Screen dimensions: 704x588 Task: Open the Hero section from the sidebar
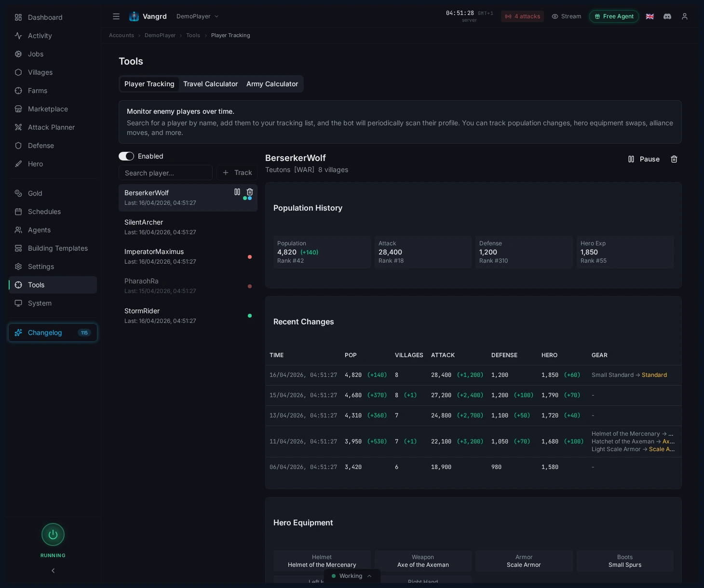35,164
